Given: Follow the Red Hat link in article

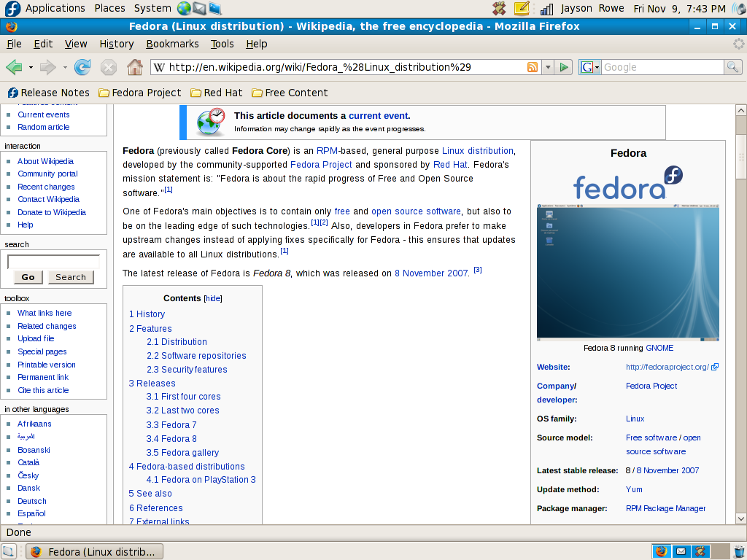Looking at the screenshot, I should [449, 165].
